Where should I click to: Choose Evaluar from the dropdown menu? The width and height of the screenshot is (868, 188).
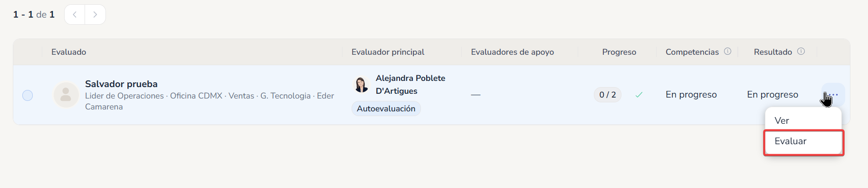[803, 141]
